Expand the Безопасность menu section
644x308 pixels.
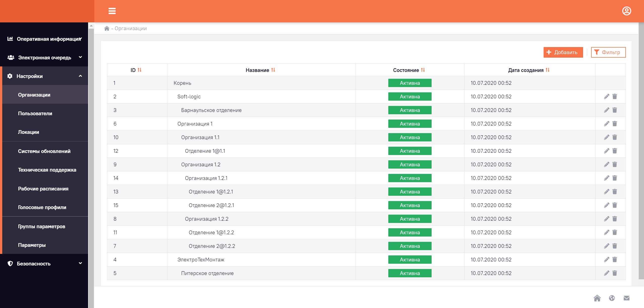coord(44,263)
